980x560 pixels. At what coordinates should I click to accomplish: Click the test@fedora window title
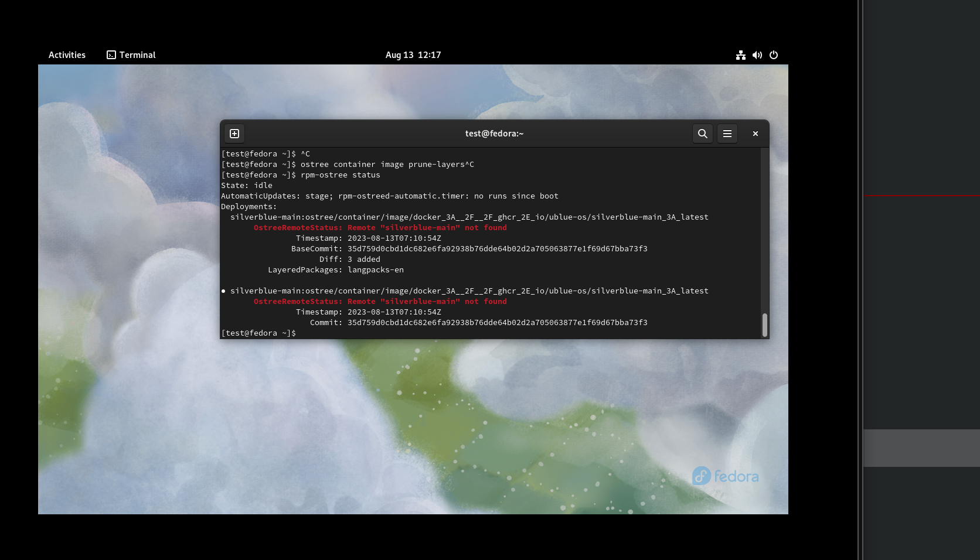[x=494, y=134]
